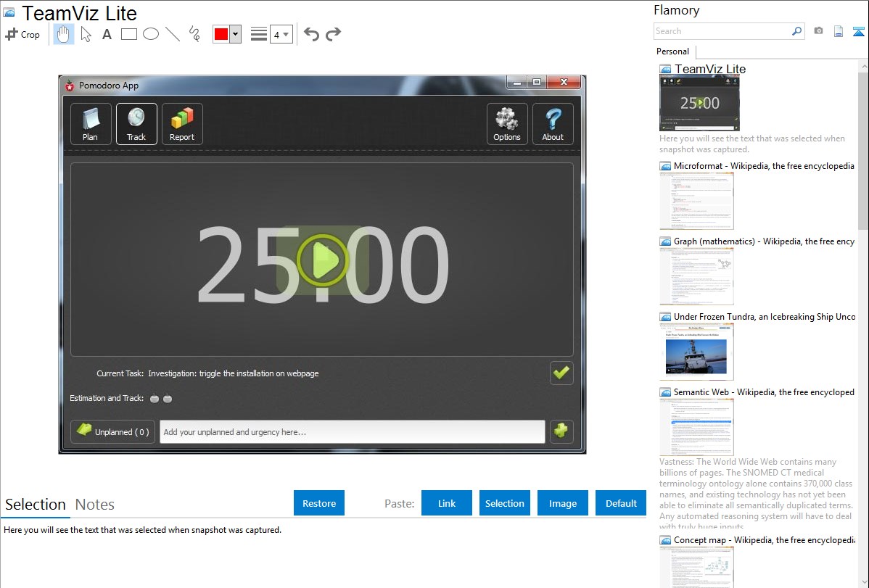The width and height of the screenshot is (869, 588).
Task: Click the Microformat - Wikipedia title
Action: point(764,166)
